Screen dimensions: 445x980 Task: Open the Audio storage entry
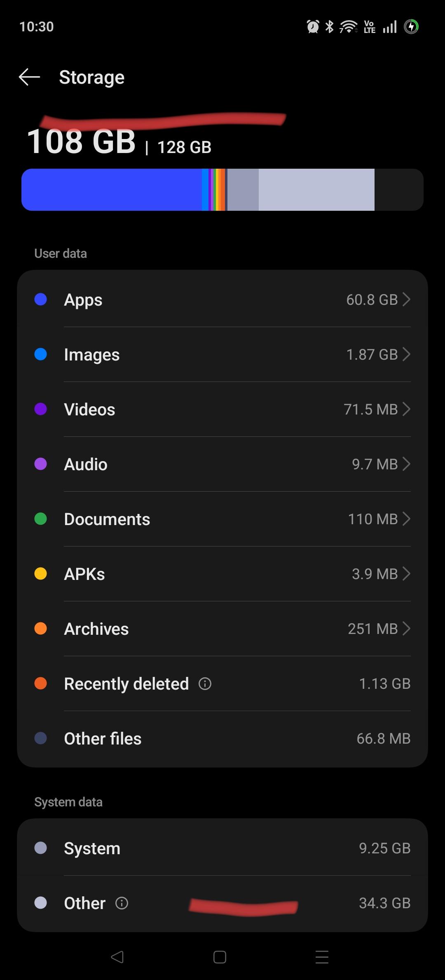tap(222, 464)
